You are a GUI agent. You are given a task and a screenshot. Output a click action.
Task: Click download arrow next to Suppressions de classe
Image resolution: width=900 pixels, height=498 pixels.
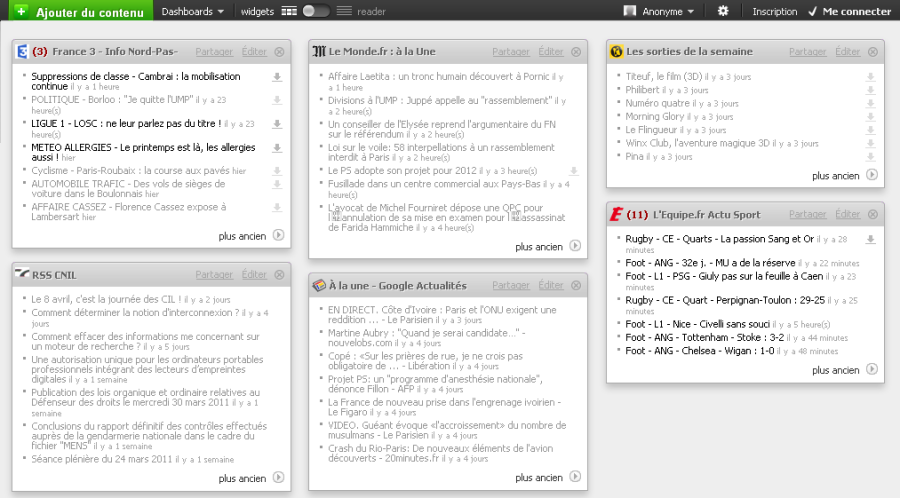(x=277, y=77)
